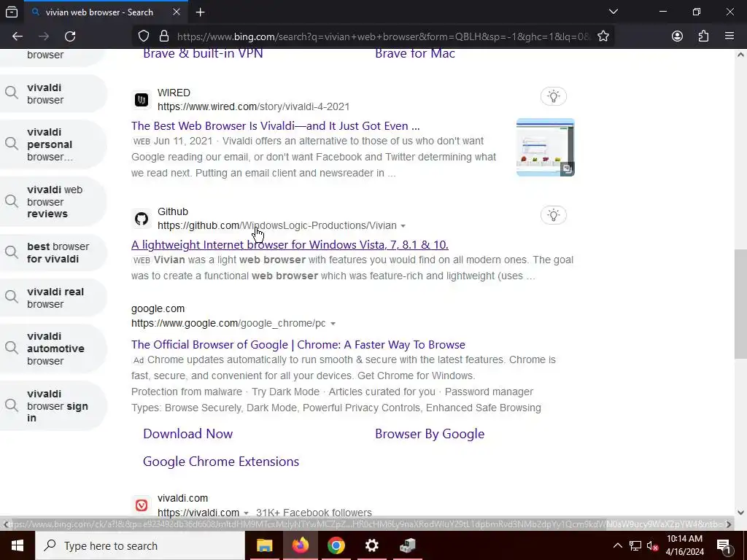Click the Vivaldi favicon icon
Image resolution: width=747 pixels, height=560 pixels.
(x=142, y=505)
